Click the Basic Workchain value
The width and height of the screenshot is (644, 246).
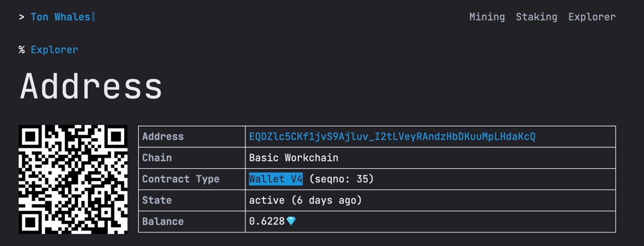pyautogui.click(x=294, y=158)
